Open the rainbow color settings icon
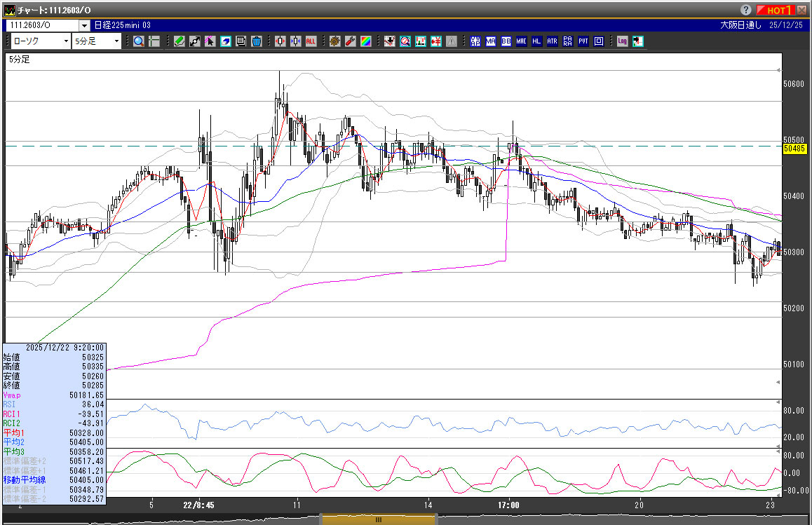 pos(365,41)
